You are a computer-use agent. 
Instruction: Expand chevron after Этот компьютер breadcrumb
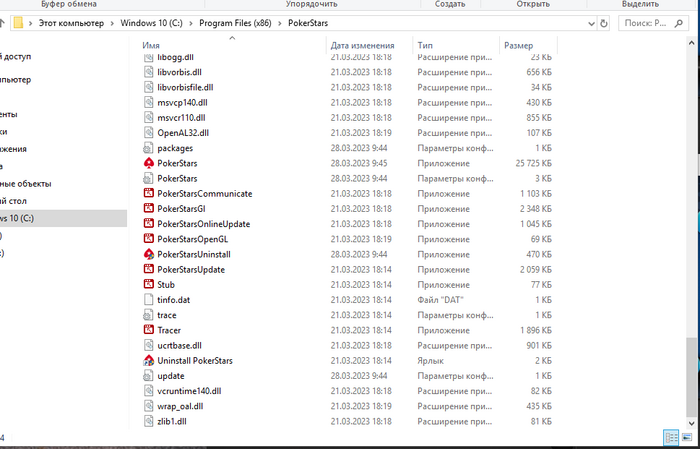(x=112, y=23)
